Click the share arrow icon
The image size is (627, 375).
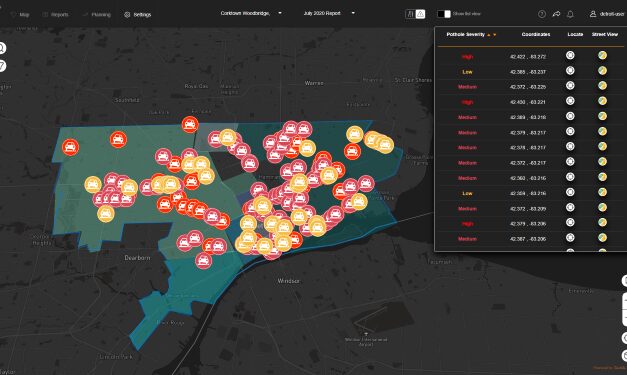coord(556,14)
